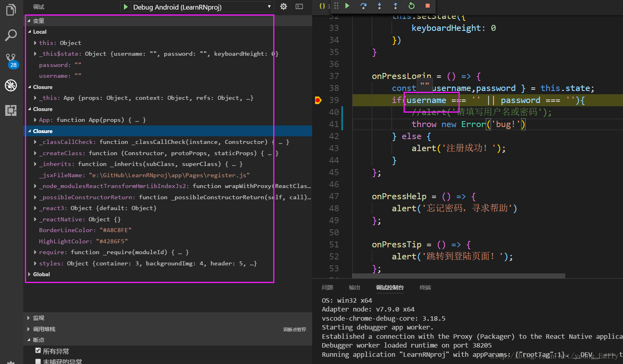Open the Explorer files icon in activity bar
The height and width of the screenshot is (364, 623).
pyautogui.click(x=11, y=10)
